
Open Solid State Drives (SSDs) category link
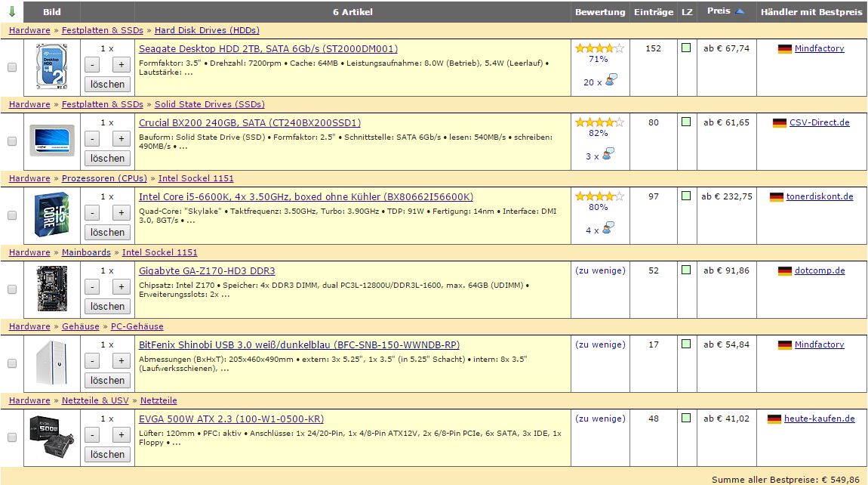209,104
